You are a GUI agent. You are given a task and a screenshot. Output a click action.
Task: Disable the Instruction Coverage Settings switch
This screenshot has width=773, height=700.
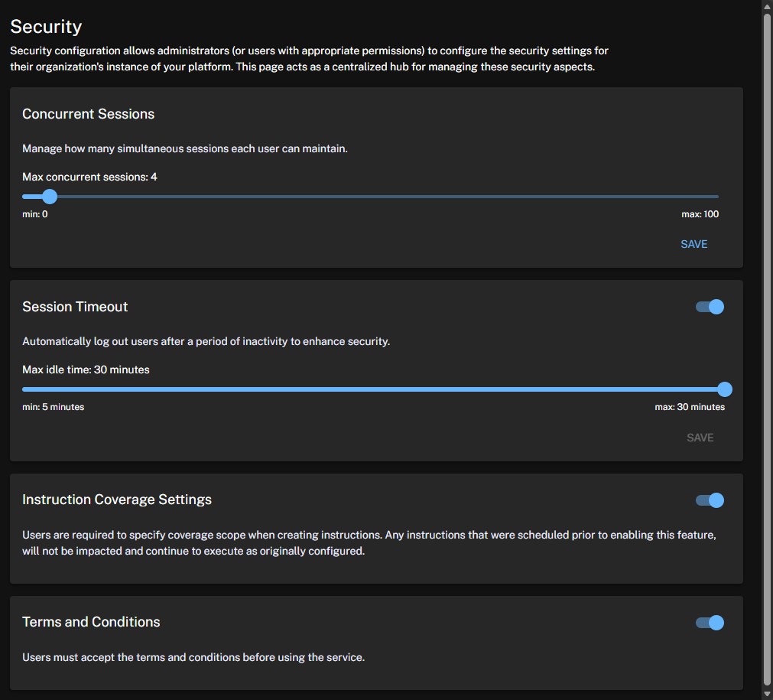coord(710,500)
